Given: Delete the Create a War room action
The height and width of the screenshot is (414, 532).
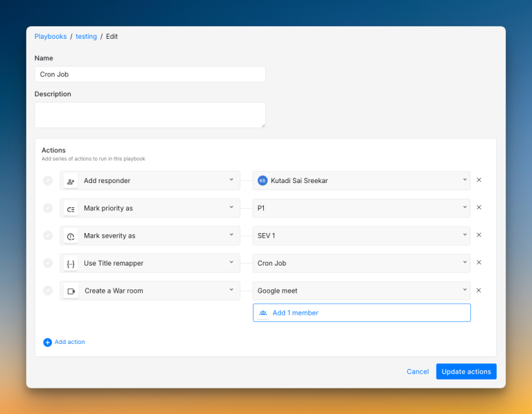Looking at the screenshot, I should pos(479,291).
